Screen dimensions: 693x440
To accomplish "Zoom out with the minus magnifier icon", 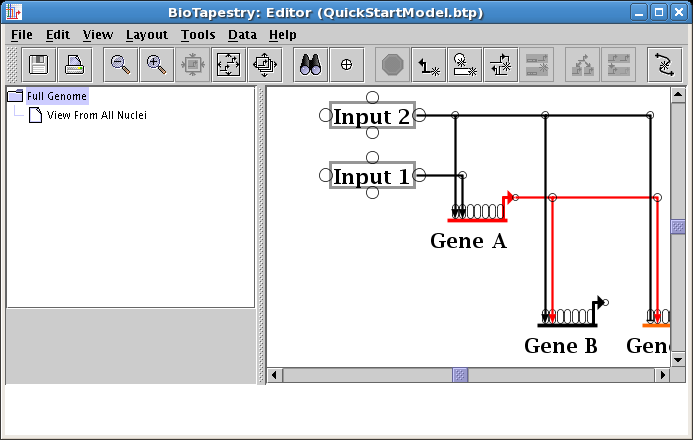I will click(x=120, y=65).
